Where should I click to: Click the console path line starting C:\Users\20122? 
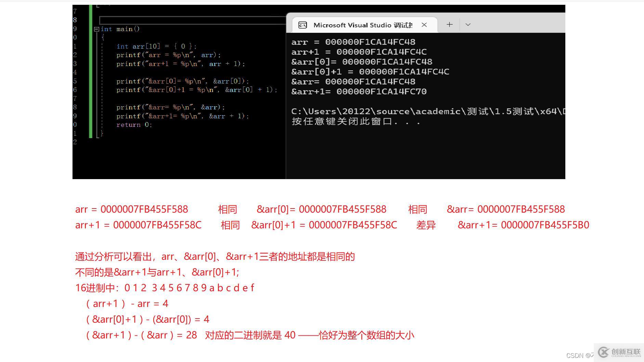point(428,111)
